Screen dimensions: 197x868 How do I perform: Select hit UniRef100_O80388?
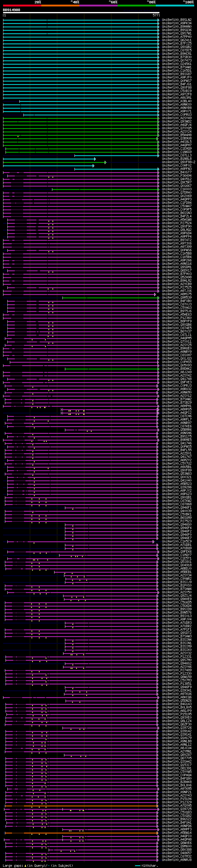[x=177, y=850]
